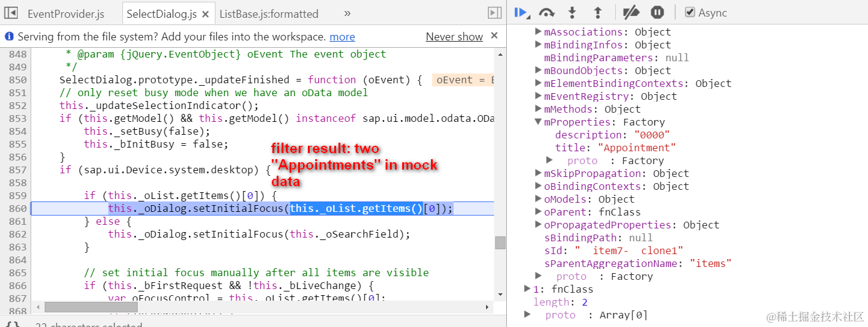
Task: Toggle the left navigator pane
Action: (11, 13)
